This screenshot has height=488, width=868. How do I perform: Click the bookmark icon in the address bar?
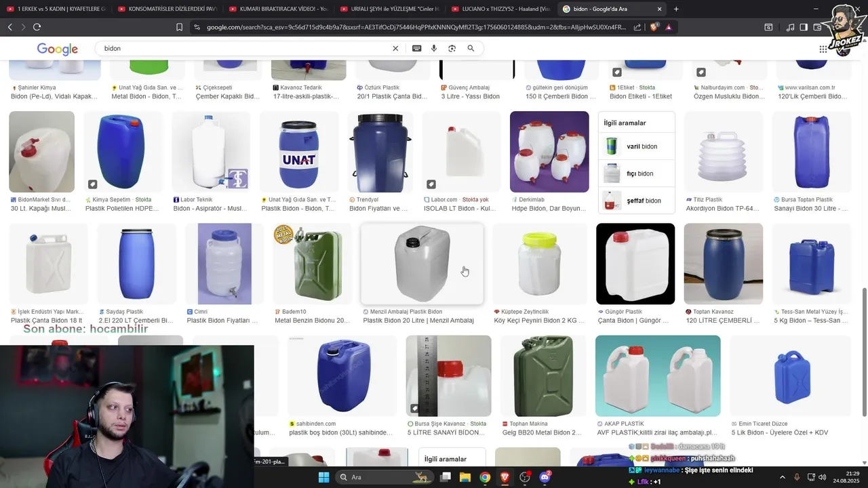[x=179, y=27]
